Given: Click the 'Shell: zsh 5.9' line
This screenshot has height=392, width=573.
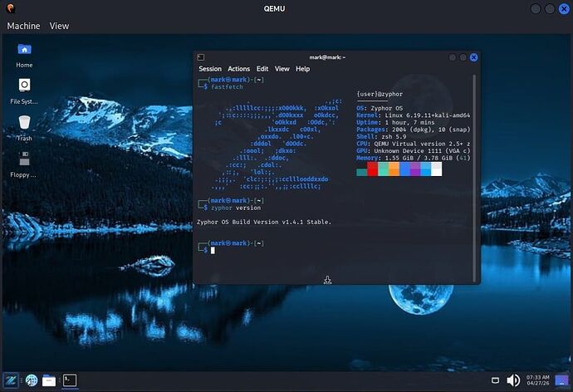Looking at the screenshot, I should point(381,137).
